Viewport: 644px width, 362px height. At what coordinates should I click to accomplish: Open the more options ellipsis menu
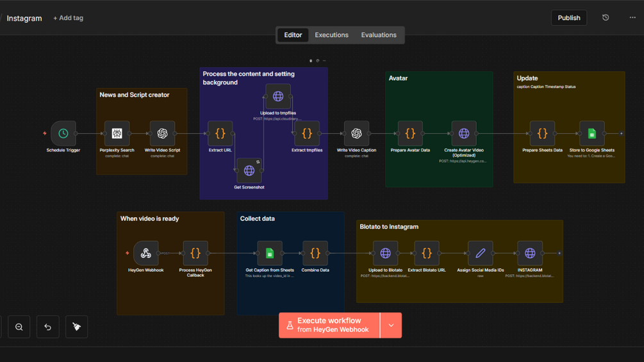pos(632,18)
